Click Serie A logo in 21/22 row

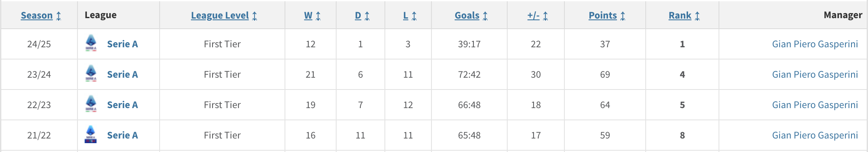click(x=91, y=135)
